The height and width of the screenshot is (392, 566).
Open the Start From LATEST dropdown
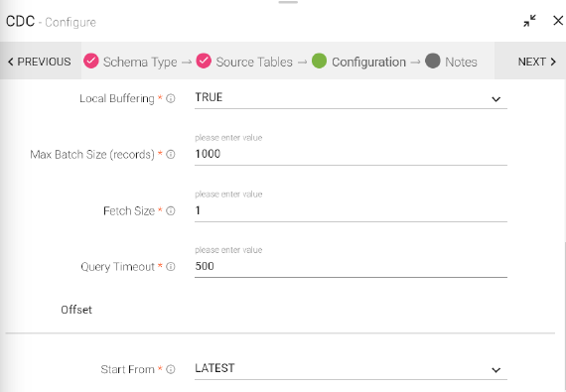coord(351,369)
